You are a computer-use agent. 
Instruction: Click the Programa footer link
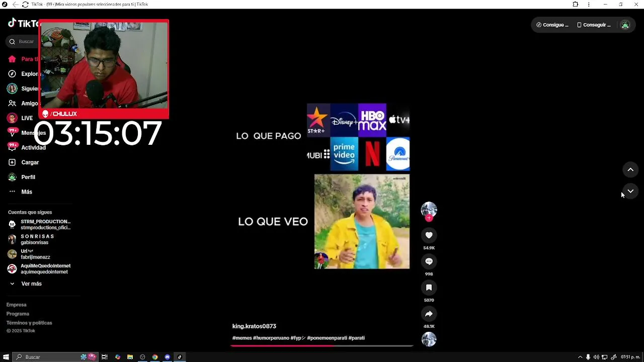point(18,314)
